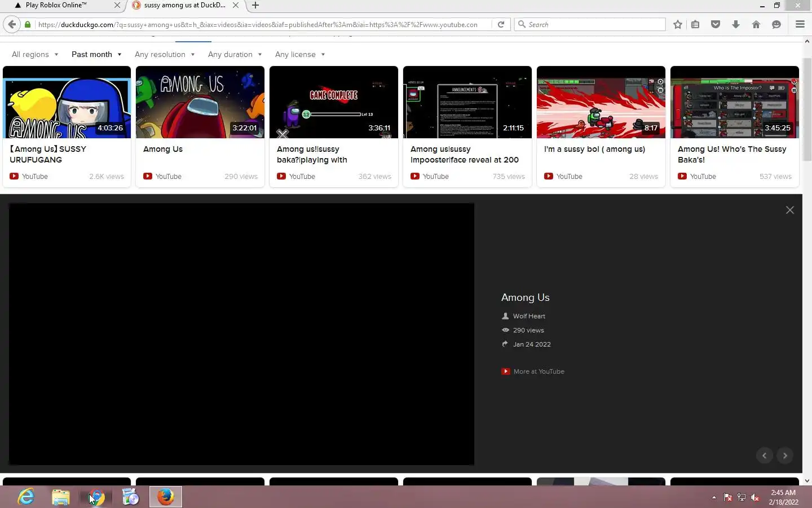Open the SUSSY URUFUGANG video title
Viewport: 812px width, 508px height.
[48, 154]
